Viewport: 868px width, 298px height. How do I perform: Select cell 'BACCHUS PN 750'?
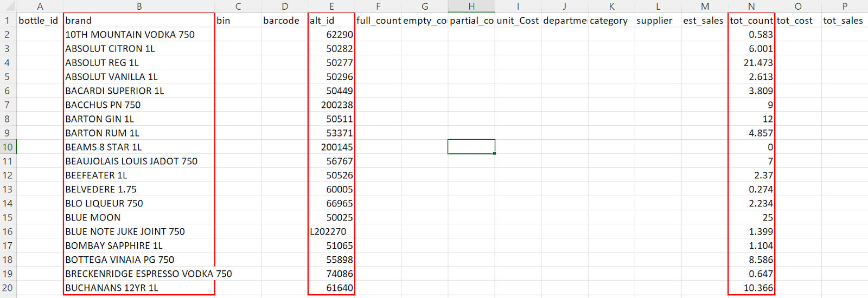tap(139, 105)
